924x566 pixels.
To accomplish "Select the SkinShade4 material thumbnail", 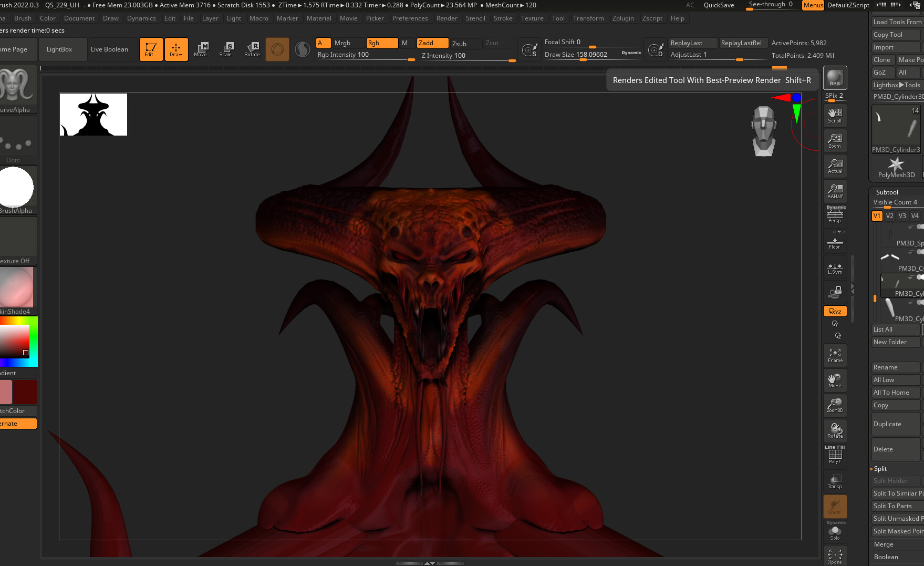I will pyautogui.click(x=17, y=287).
